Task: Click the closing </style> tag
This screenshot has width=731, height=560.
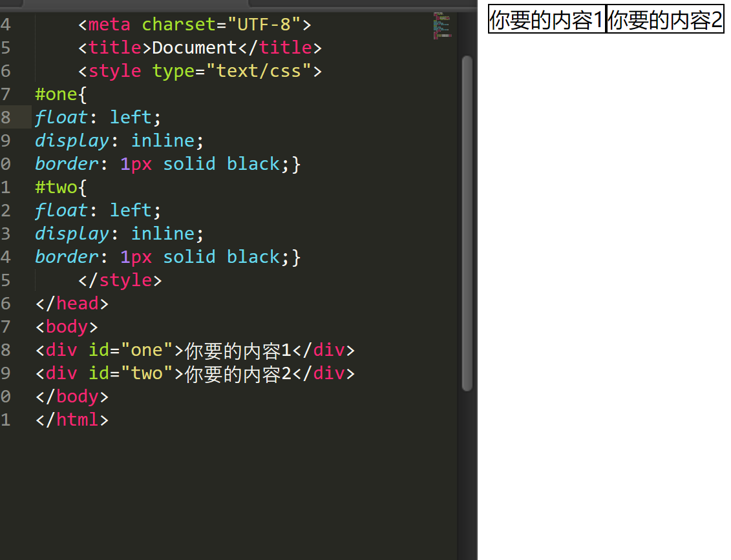Action: (x=120, y=280)
